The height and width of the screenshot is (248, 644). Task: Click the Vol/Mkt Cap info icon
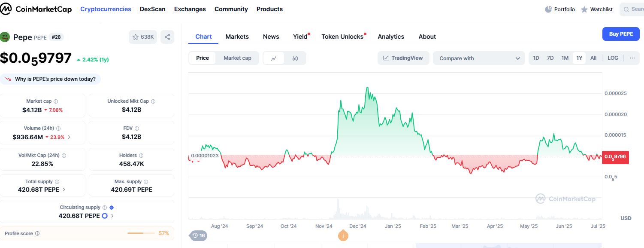point(64,155)
